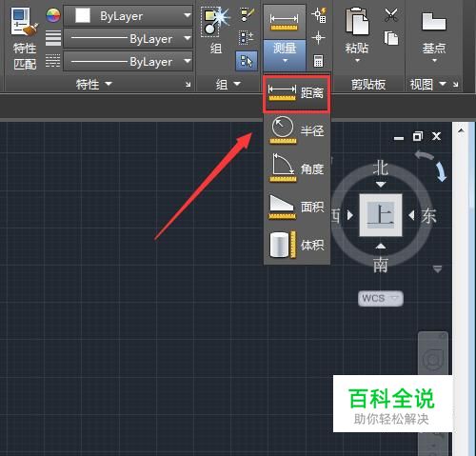The height and width of the screenshot is (456, 476).
Task: Open the lineweight ByLayer dropdown
Action: (129, 39)
